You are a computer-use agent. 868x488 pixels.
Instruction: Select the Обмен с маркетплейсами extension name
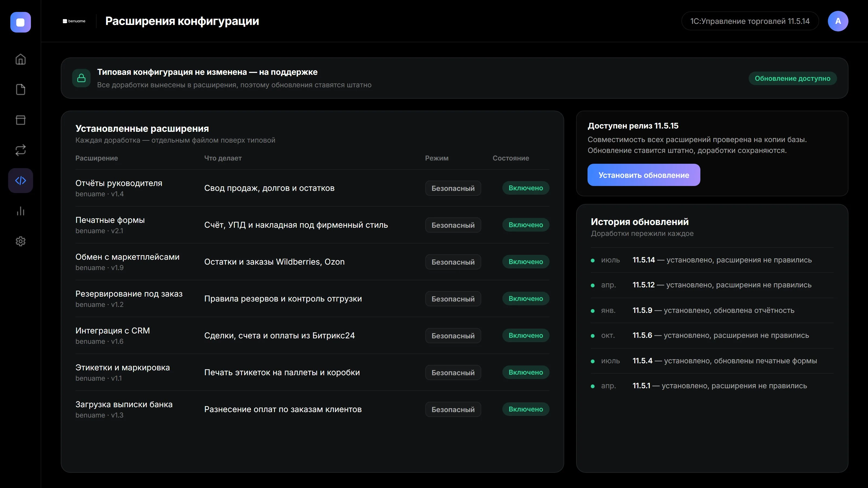coord(127,257)
